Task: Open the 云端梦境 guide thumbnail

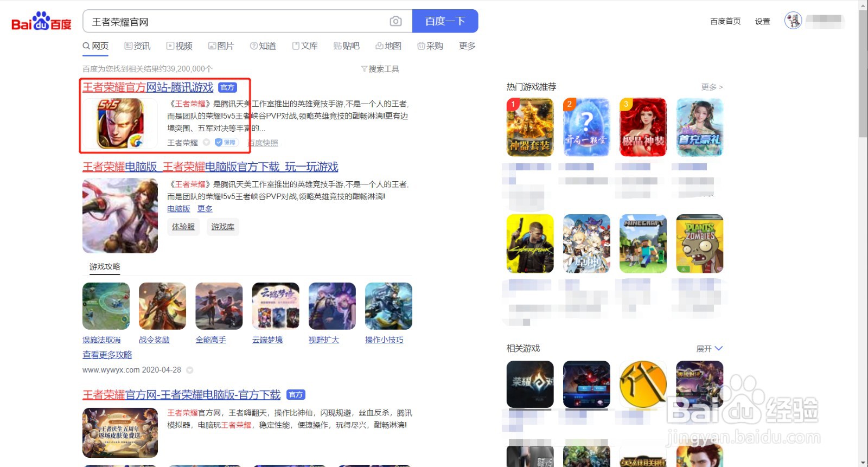Action: coord(276,306)
